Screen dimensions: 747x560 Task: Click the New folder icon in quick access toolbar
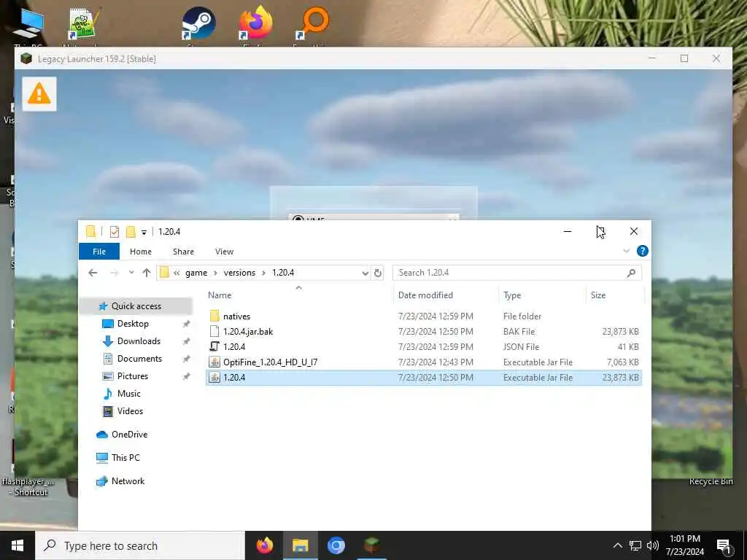[x=131, y=232]
